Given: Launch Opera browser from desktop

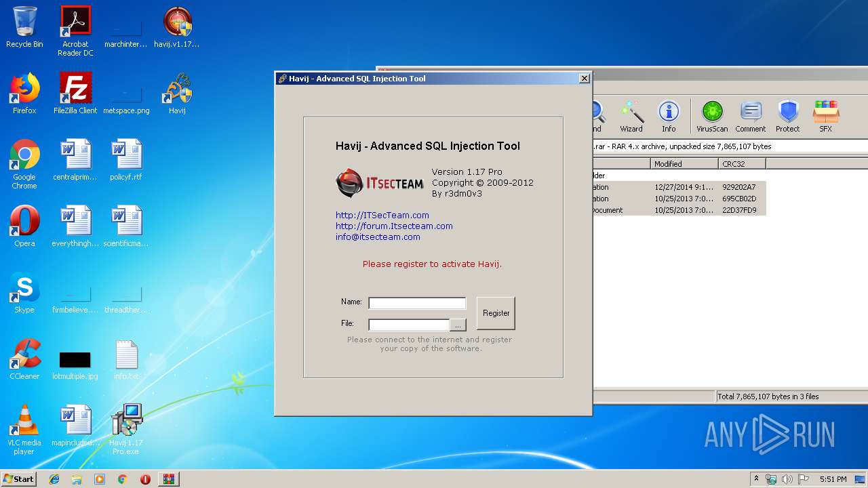Looking at the screenshot, I should (24, 226).
